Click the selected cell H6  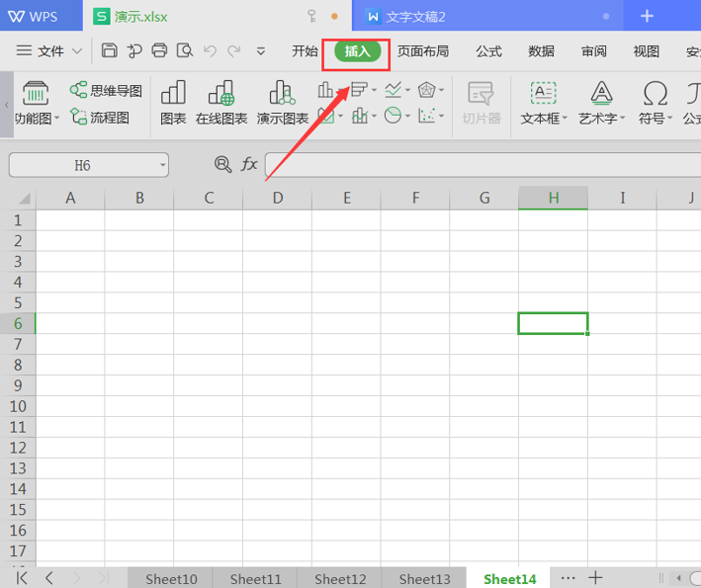(553, 323)
